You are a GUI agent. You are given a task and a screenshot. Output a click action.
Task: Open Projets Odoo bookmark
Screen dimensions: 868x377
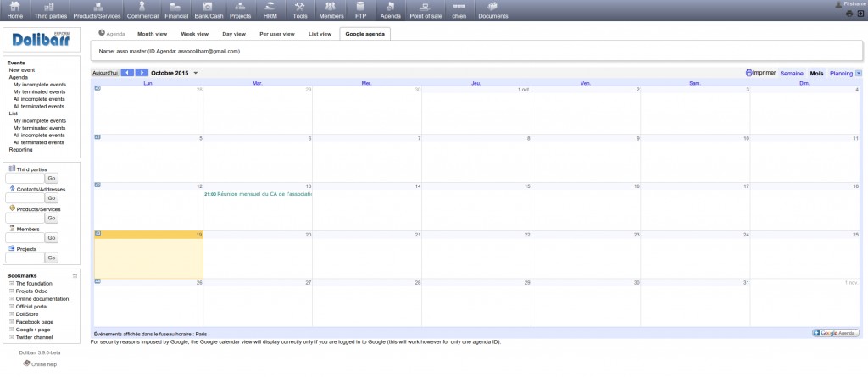pyautogui.click(x=31, y=291)
